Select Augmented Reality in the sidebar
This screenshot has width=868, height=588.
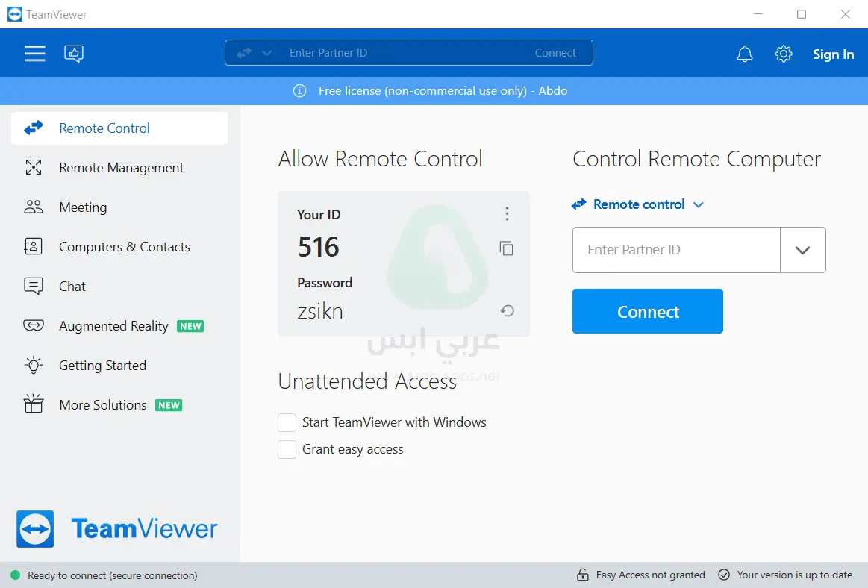(x=113, y=326)
